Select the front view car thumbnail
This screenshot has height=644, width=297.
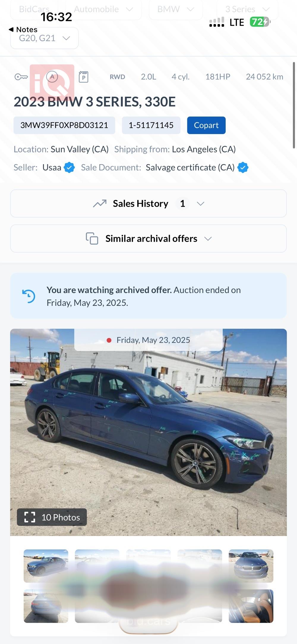[251, 566]
